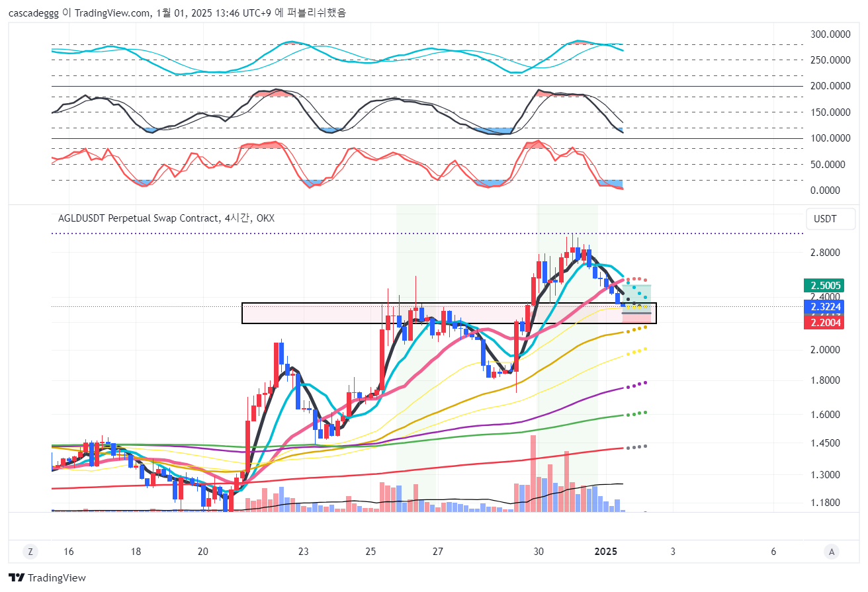Image resolution: width=868 pixels, height=592 pixels.
Task: Click date label 6 on the time axis
Action: [773, 552]
